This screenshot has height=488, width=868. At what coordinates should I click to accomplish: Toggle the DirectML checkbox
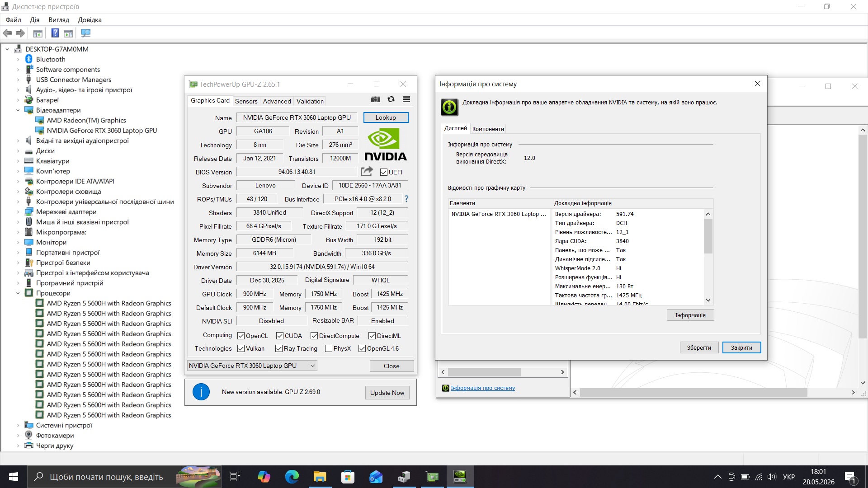(372, 336)
